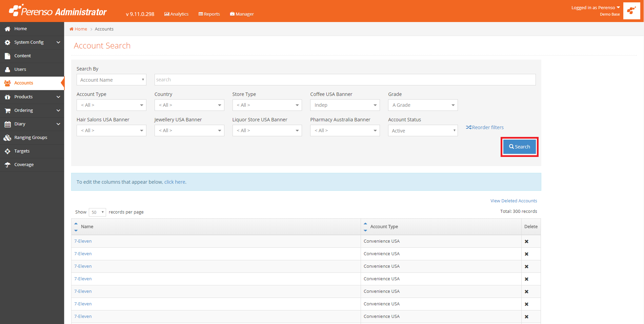Click the Ranging Groups cubes icon
The height and width of the screenshot is (324, 644).
[x=7, y=138]
